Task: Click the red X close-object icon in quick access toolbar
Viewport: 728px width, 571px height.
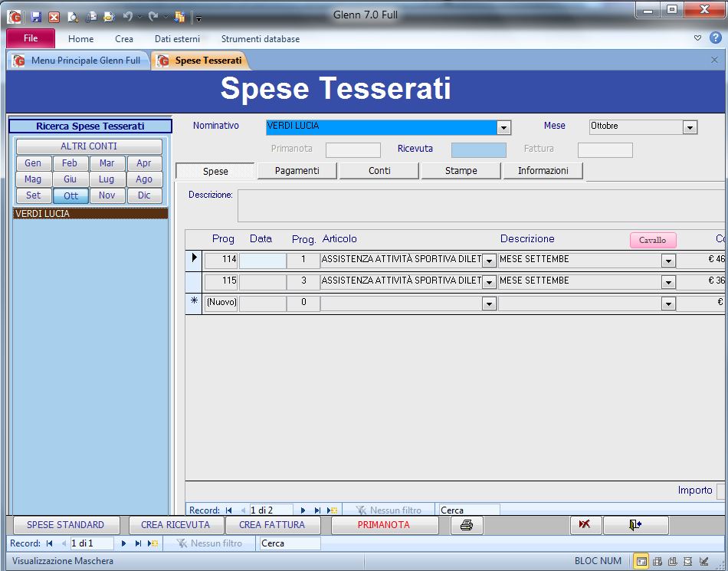Action: point(54,17)
